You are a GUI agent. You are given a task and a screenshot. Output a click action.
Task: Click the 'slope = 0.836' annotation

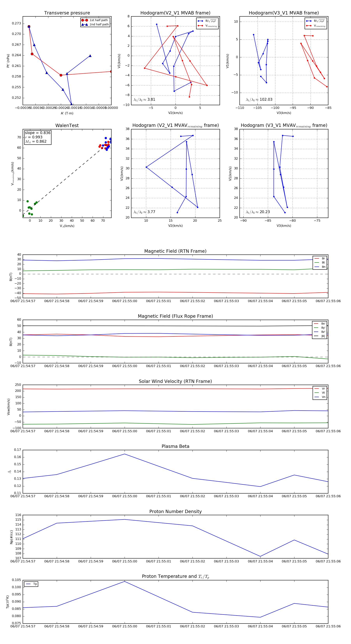pos(37,133)
